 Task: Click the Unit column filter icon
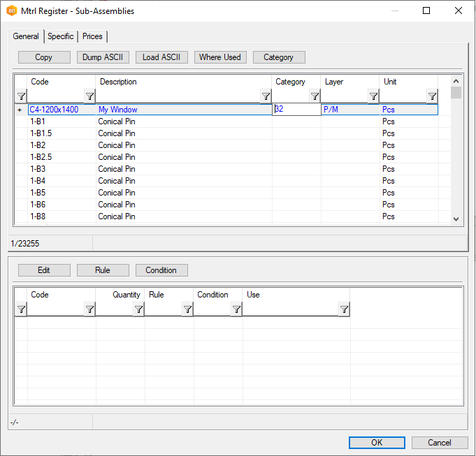432,96
